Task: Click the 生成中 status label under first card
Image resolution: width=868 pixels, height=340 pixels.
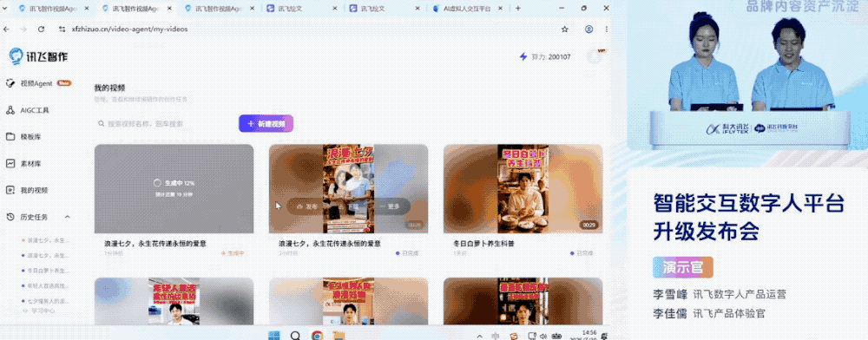Action: (233, 253)
